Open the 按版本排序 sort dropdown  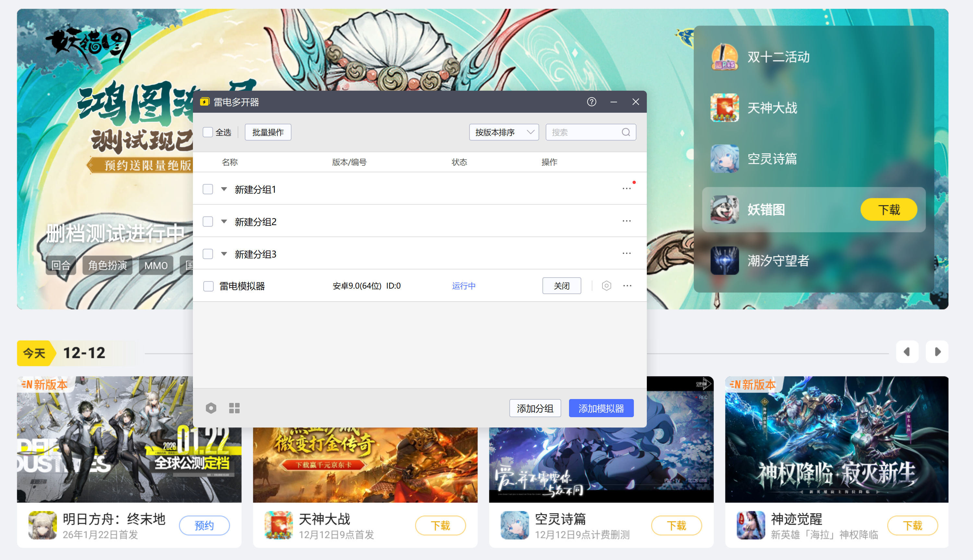[x=504, y=132]
